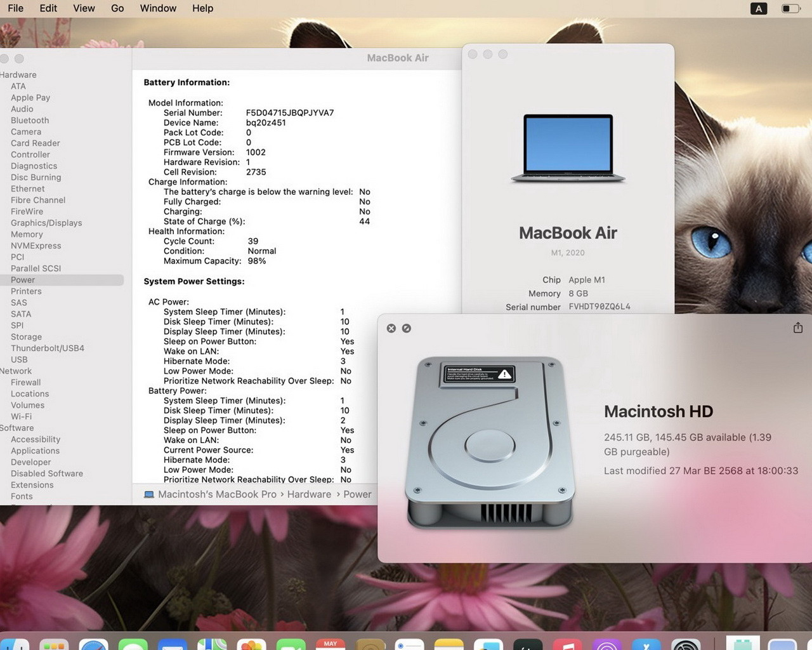The width and height of the screenshot is (812, 650).
Task: Click 'Macintosh's MacBook Pro' in path bar
Action: click(x=217, y=494)
